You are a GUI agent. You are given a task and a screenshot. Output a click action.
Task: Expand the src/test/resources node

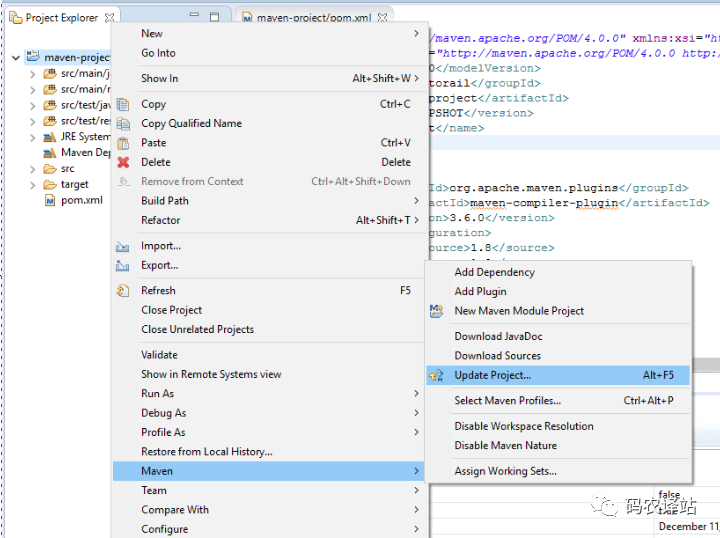click(x=32, y=122)
